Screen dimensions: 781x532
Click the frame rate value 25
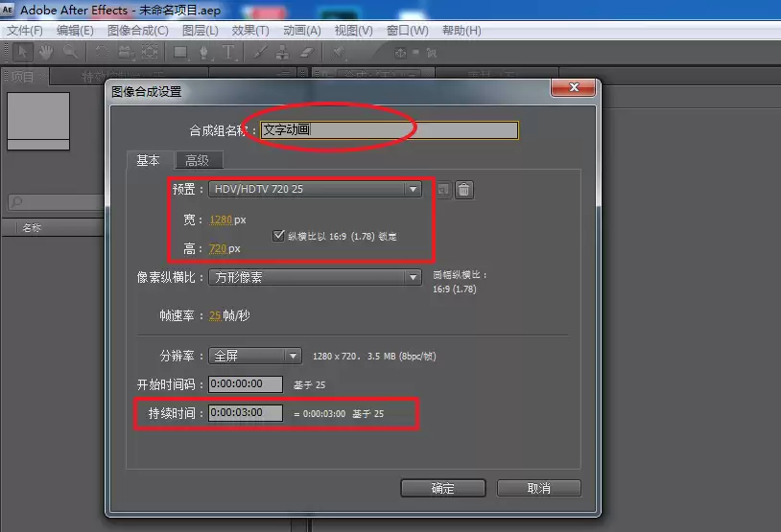(x=215, y=315)
